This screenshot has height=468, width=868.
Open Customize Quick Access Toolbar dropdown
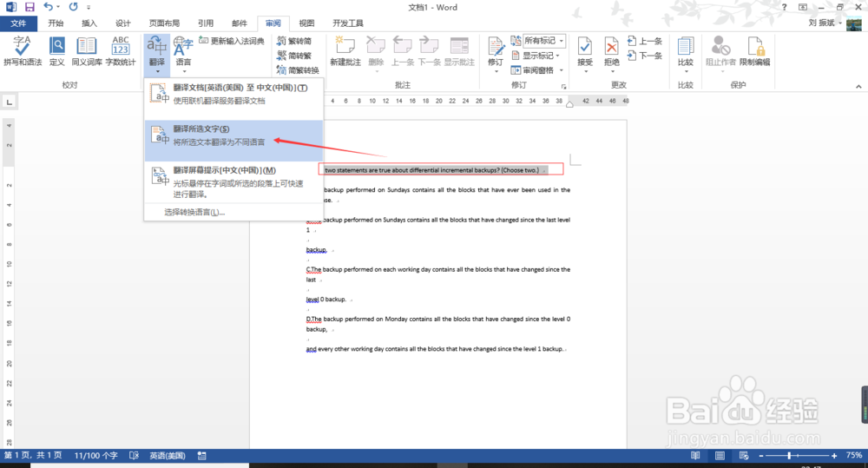tap(89, 7)
